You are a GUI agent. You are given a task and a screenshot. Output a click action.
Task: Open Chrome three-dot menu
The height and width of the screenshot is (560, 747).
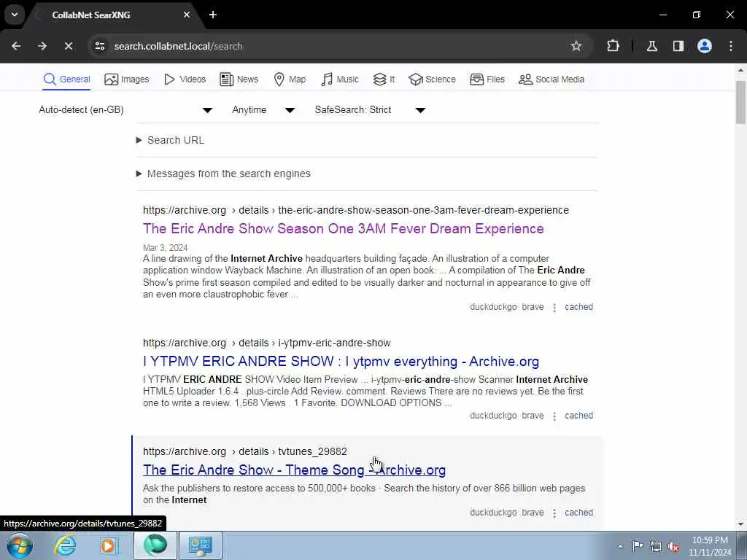(731, 46)
